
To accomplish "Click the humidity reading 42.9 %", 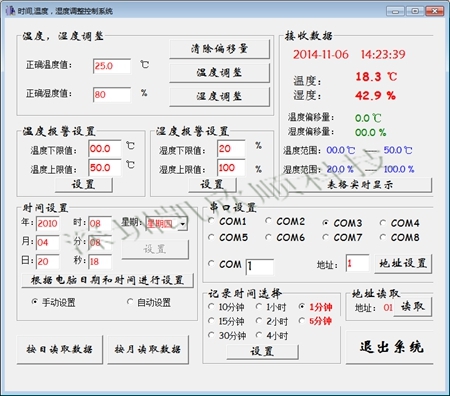I will pos(375,96).
